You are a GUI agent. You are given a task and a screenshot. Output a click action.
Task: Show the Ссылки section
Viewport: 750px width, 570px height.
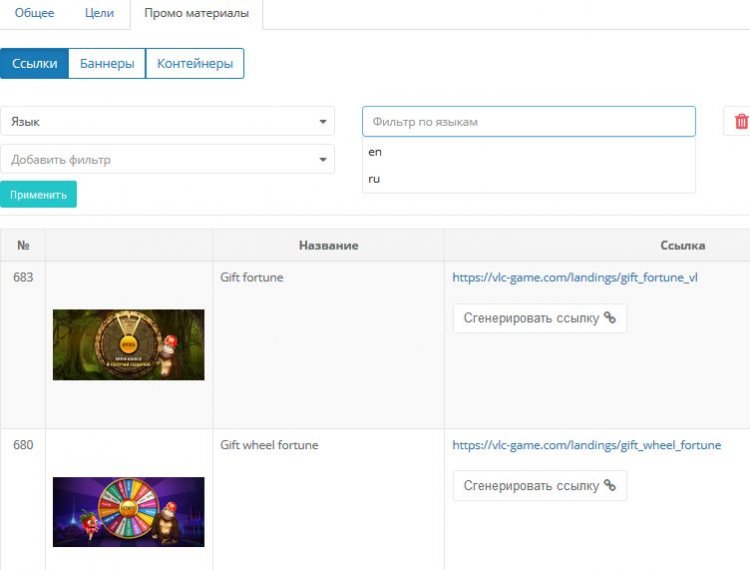(x=35, y=63)
